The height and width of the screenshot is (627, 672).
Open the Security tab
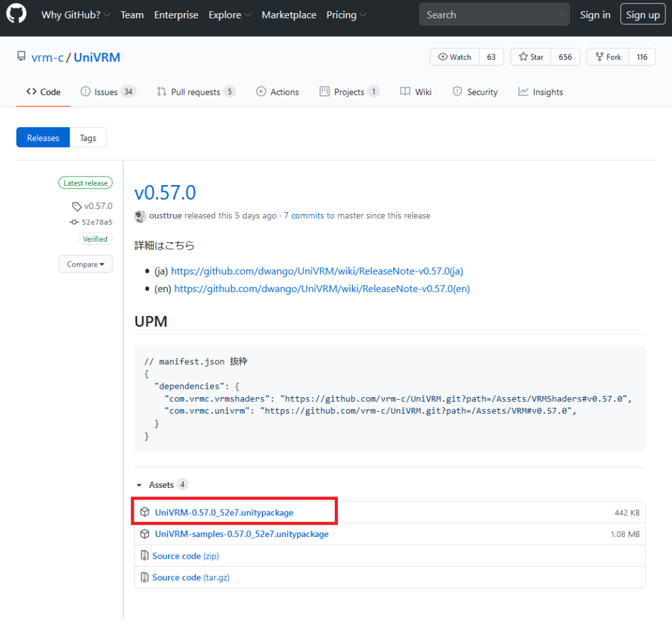[475, 92]
